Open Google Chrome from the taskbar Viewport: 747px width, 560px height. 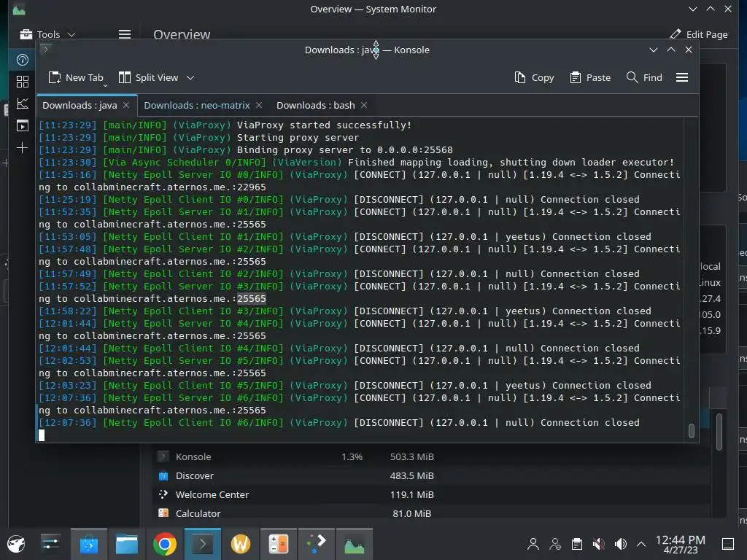click(165, 544)
